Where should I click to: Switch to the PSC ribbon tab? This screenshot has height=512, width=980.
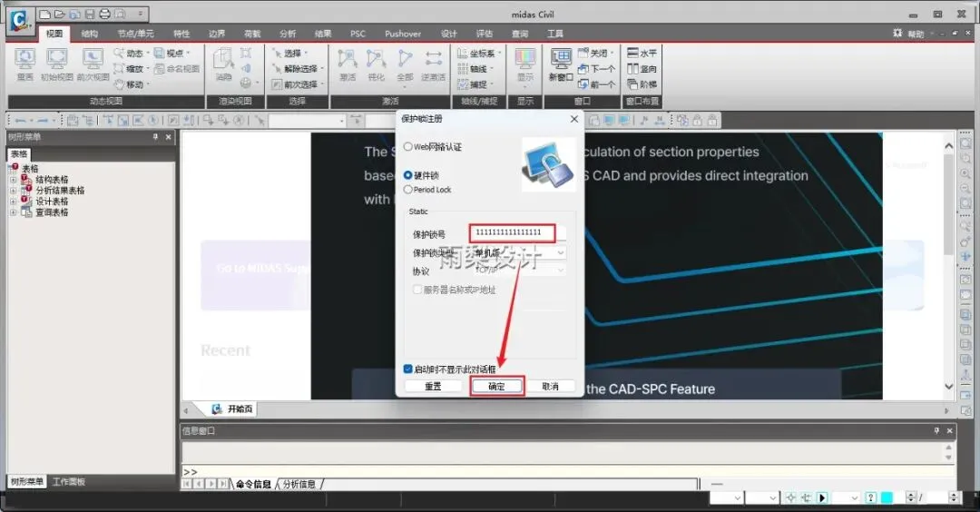coord(358,34)
